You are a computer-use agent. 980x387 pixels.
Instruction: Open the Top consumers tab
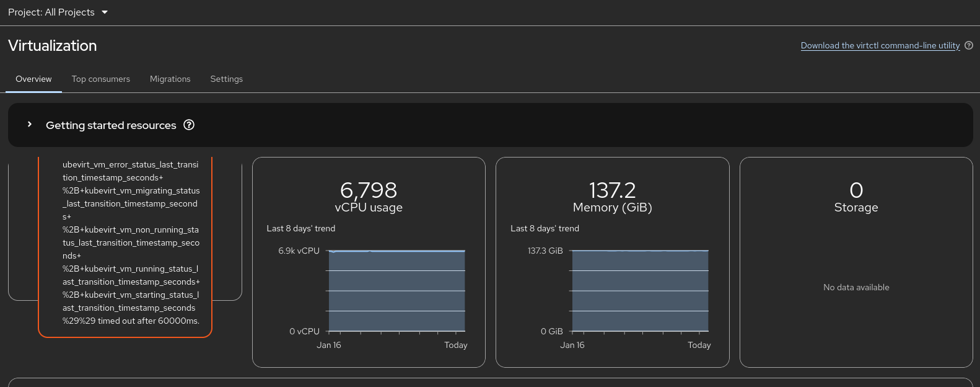pos(101,79)
